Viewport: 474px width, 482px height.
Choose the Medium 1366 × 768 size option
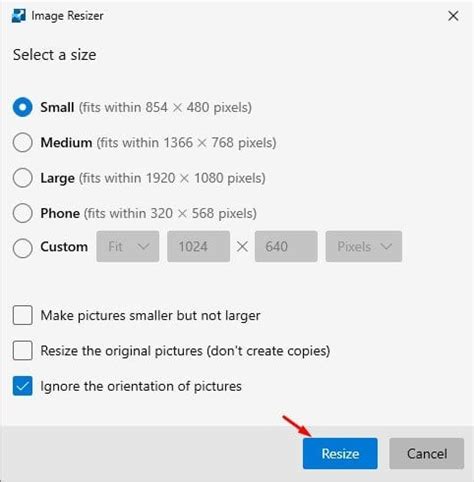pos(23,143)
